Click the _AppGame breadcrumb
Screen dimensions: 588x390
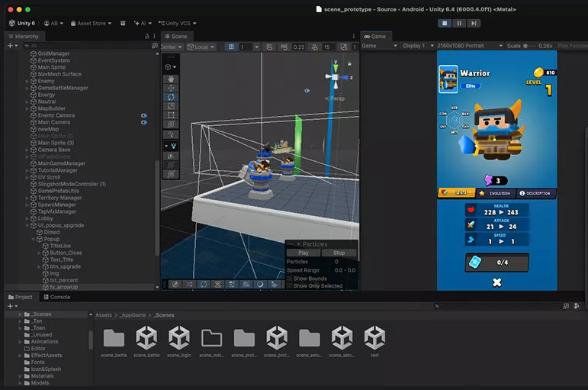(133, 315)
